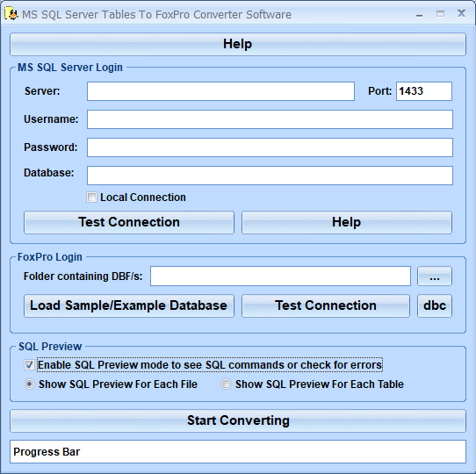
Task: Click the application icon in title bar
Action: click(11, 14)
